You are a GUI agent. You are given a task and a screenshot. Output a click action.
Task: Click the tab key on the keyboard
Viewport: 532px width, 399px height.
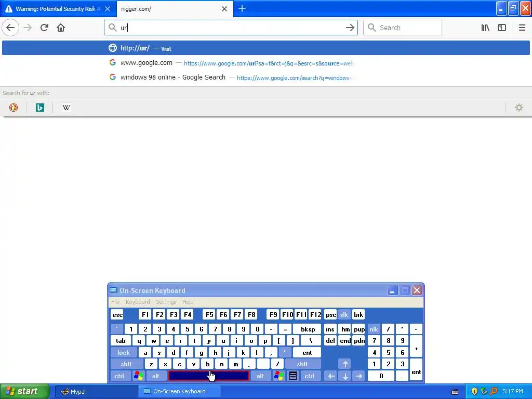121,341
